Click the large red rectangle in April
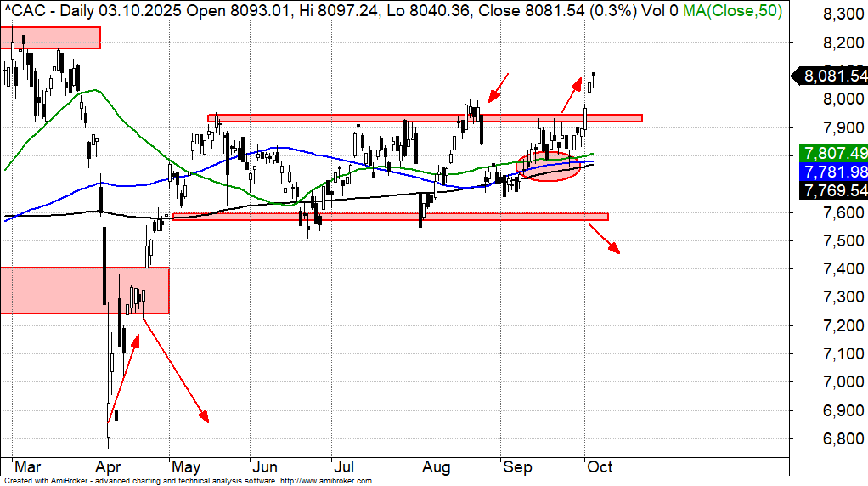This screenshot has width=868, height=486. [x=84, y=290]
